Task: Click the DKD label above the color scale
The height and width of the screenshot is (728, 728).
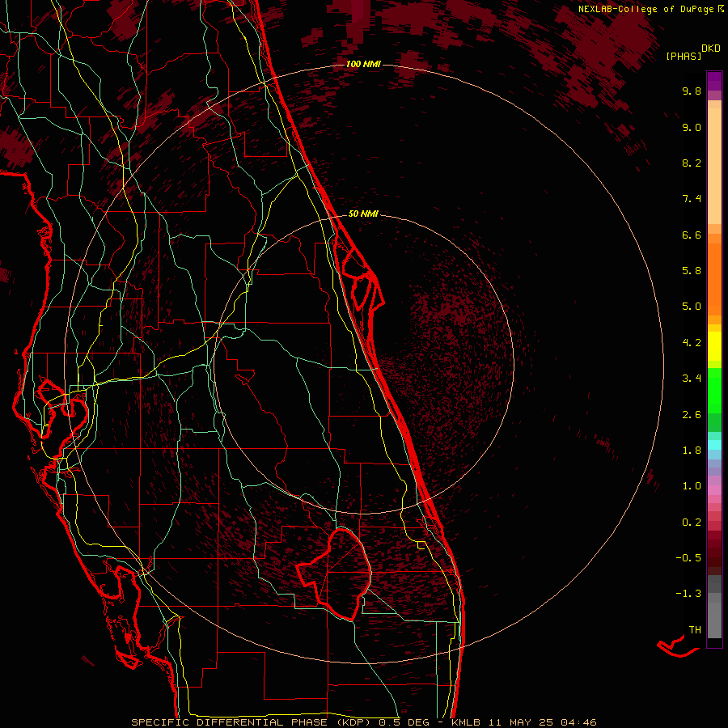Action: click(x=711, y=49)
